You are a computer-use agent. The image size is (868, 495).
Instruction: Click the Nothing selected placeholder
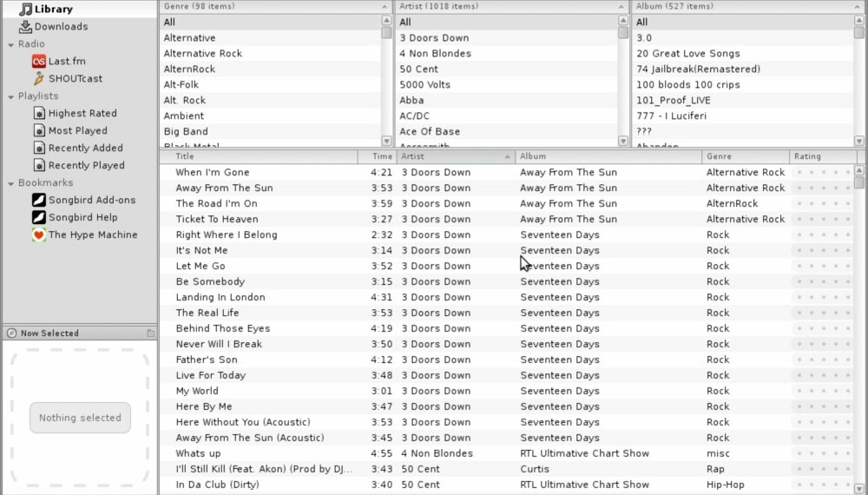[80, 418]
